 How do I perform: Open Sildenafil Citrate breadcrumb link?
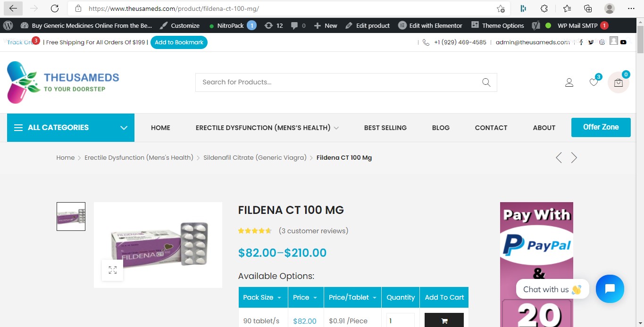click(x=255, y=158)
